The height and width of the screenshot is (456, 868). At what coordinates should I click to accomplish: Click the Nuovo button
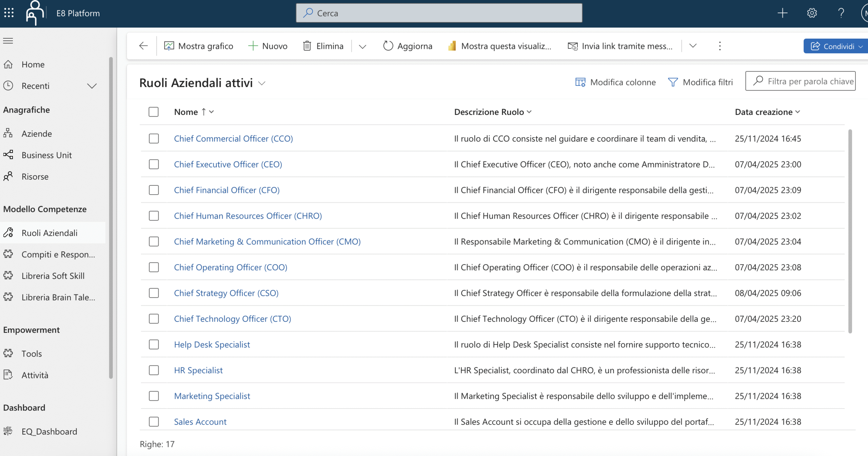268,46
